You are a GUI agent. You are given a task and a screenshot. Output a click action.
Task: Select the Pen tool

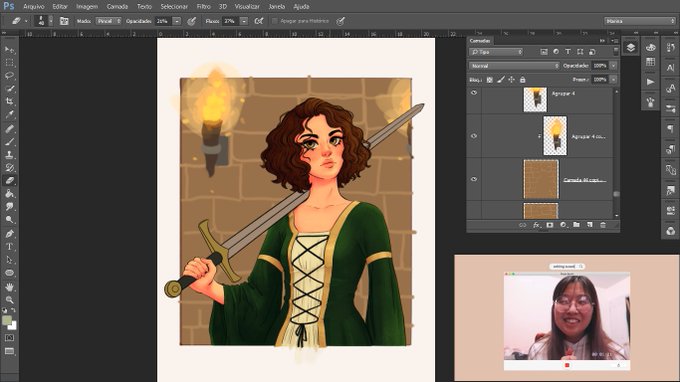9,234
